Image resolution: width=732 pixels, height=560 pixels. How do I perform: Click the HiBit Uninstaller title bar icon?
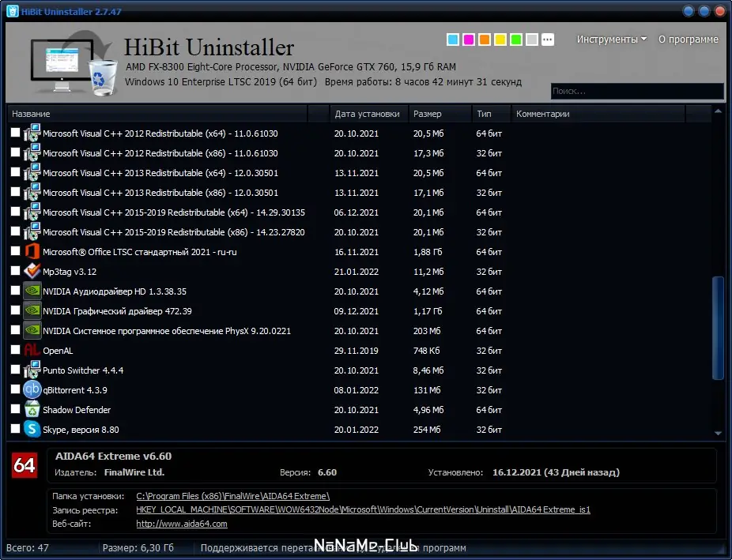coord(13,11)
